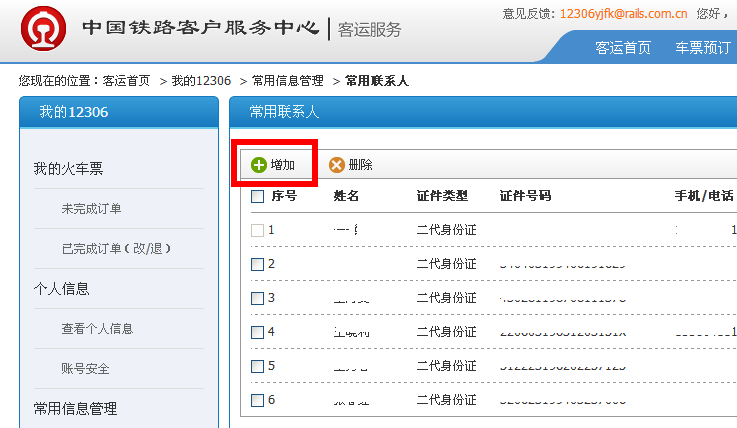Image resolution: width=737 pixels, height=428 pixels.
Task: Check the checkbox for row 4
Action: pyautogui.click(x=258, y=332)
